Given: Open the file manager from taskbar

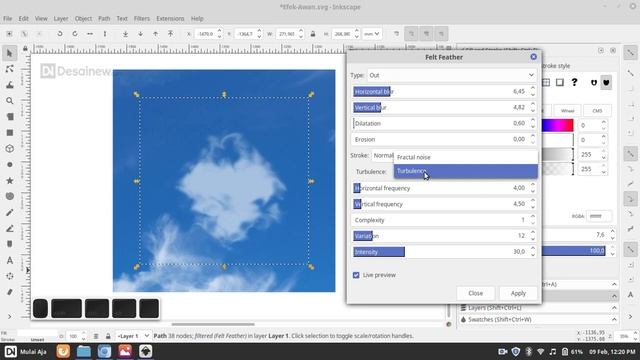Looking at the screenshot, I should (84, 351).
